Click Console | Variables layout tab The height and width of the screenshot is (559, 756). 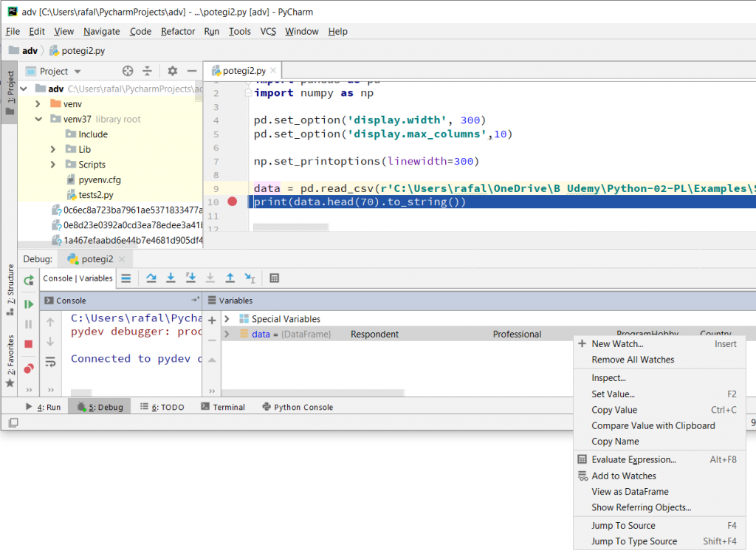[78, 278]
